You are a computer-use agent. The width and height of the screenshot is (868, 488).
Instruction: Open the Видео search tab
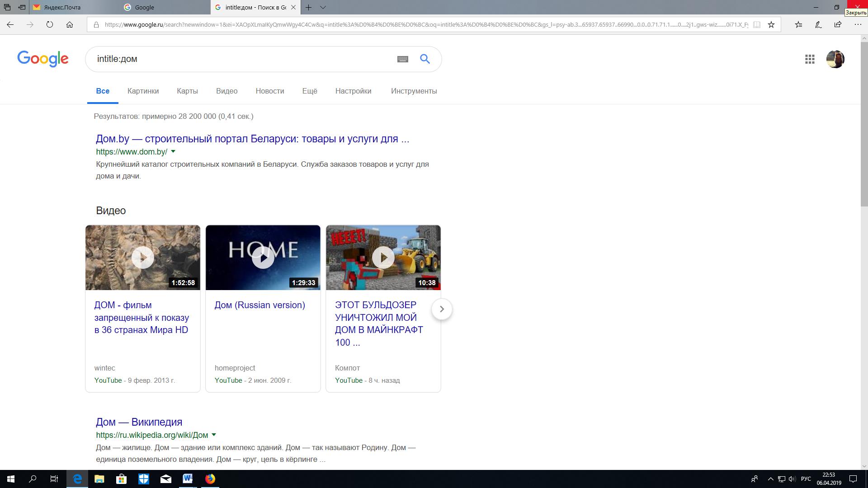[x=227, y=91]
